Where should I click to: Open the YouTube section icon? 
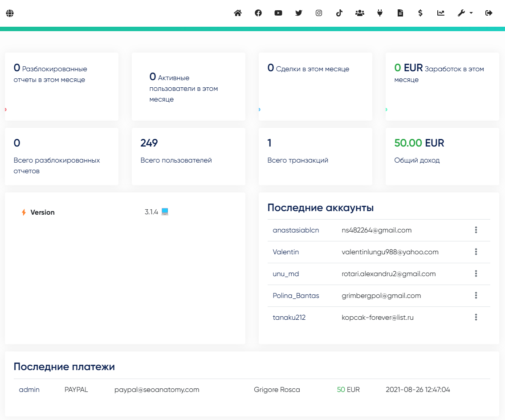point(278,13)
